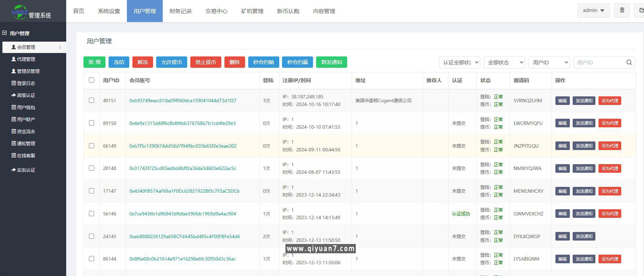Image resolution: width=644 pixels, height=276 pixels.
Task: Open the 认证全部状态 dropdown
Action: tap(459, 62)
